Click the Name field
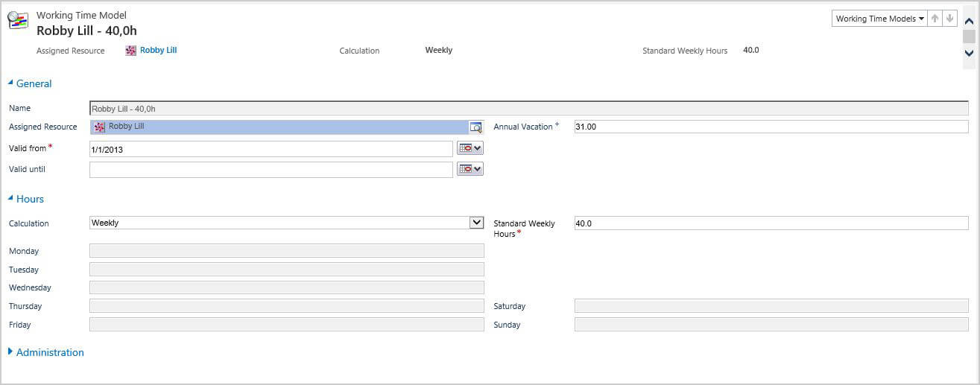The width and height of the screenshot is (980, 385). pyautogui.click(x=529, y=109)
